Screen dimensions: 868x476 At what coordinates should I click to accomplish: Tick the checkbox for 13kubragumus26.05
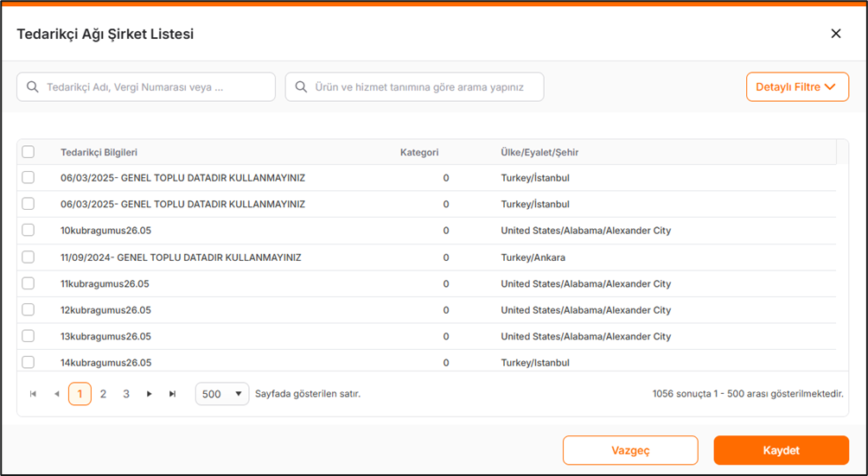pyautogui.click(x=29, y=336)
